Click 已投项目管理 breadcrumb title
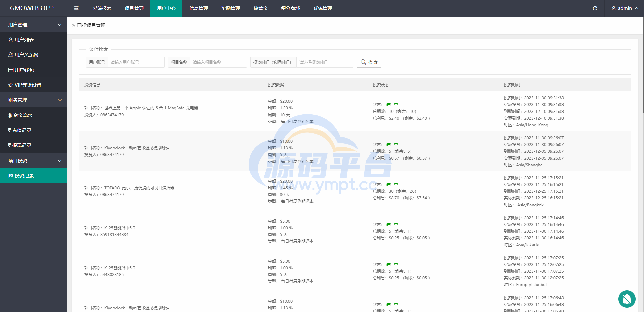The width and height of the screenshot is (644, 312). click(x=91, y=26)
